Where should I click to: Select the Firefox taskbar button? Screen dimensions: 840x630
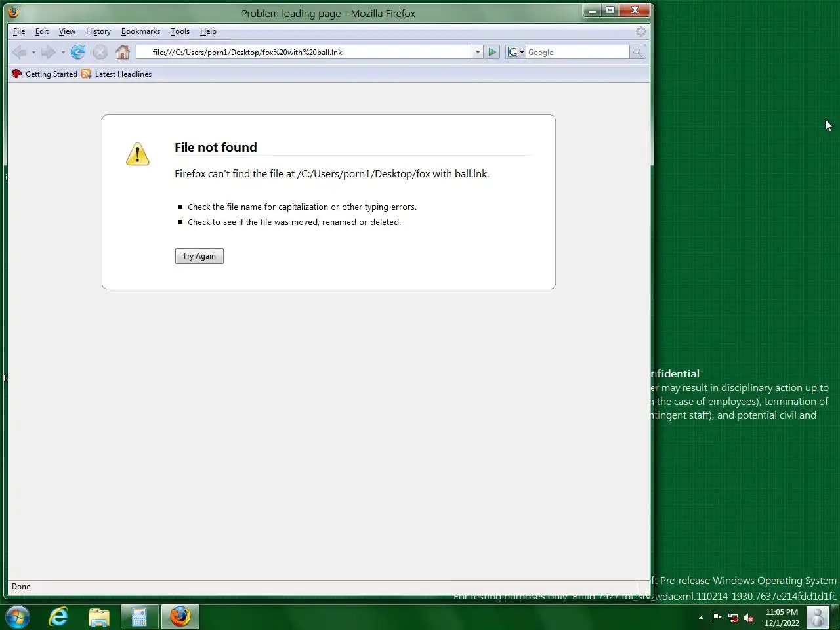pos(180,617)
